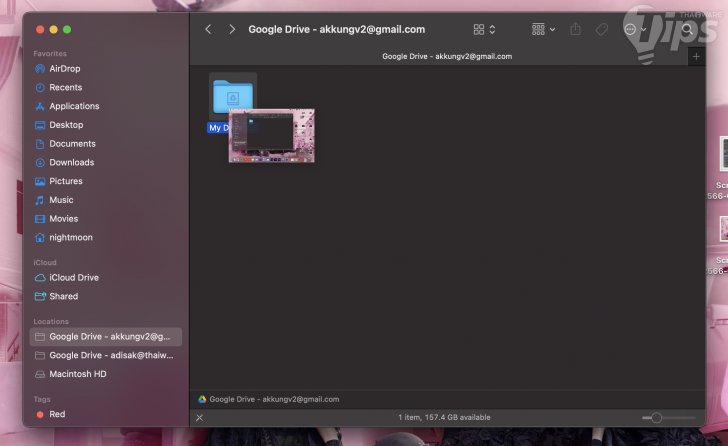This screenshot has width=728, height=446.
Task: Open the group-by options dropdown
Action: pos(543,29)
